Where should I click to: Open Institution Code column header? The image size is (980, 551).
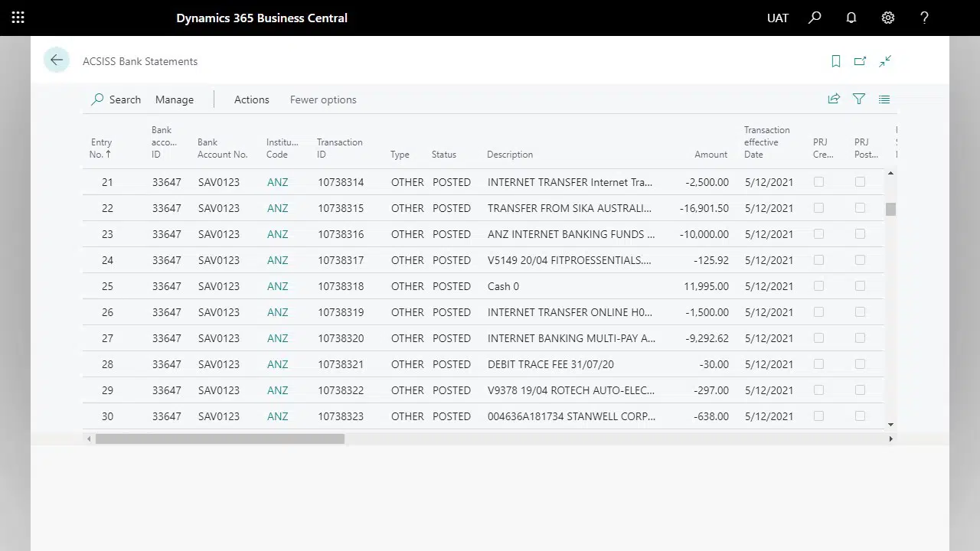click(x=282, y=148)
